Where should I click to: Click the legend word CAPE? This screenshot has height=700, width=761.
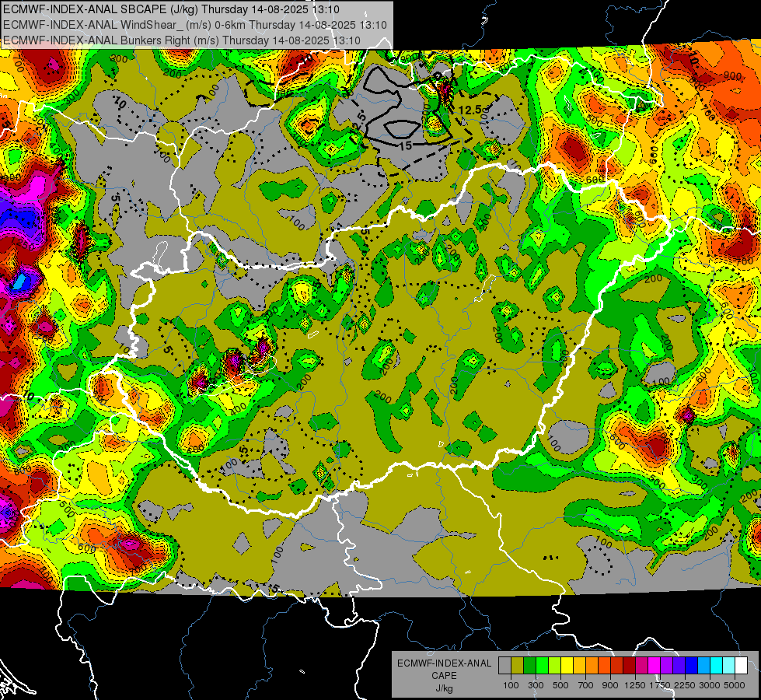(x=444, y=676)
